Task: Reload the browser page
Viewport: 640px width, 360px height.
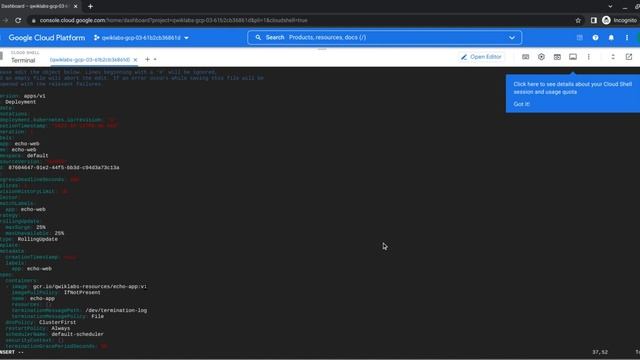Action: pyautogui.click(x=18, y=20)
